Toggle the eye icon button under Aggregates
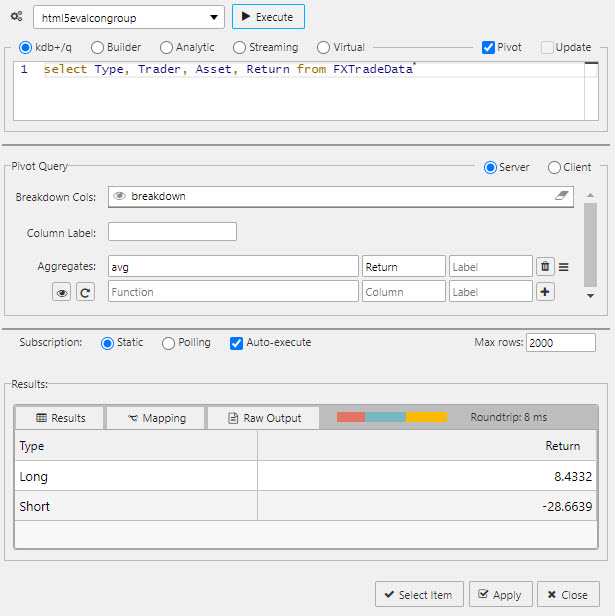This screenshot has width=615, height=616. tap(62, 292)
